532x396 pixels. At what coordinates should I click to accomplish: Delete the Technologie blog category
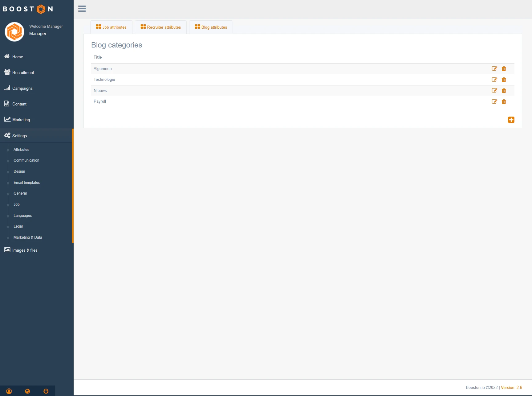pos(504,80)
